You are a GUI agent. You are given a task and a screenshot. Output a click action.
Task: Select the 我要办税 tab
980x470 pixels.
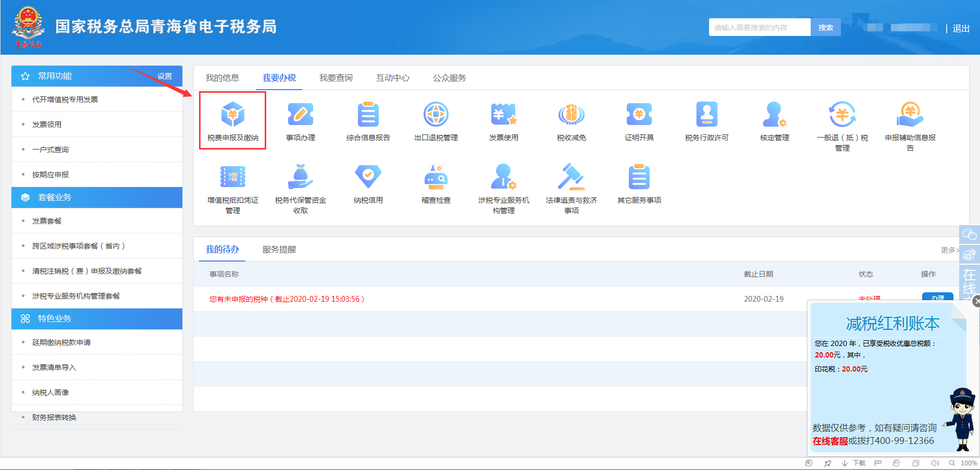(279, 78)
